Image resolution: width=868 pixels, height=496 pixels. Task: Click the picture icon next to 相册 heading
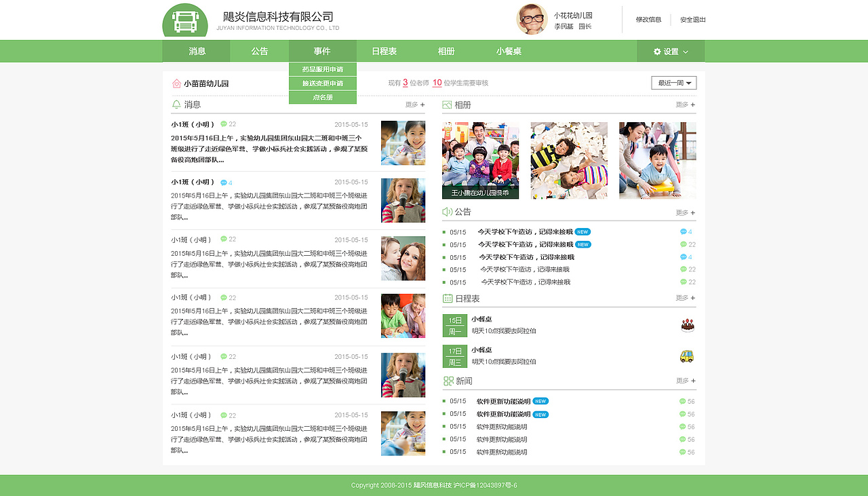click(x=447, y=104)
